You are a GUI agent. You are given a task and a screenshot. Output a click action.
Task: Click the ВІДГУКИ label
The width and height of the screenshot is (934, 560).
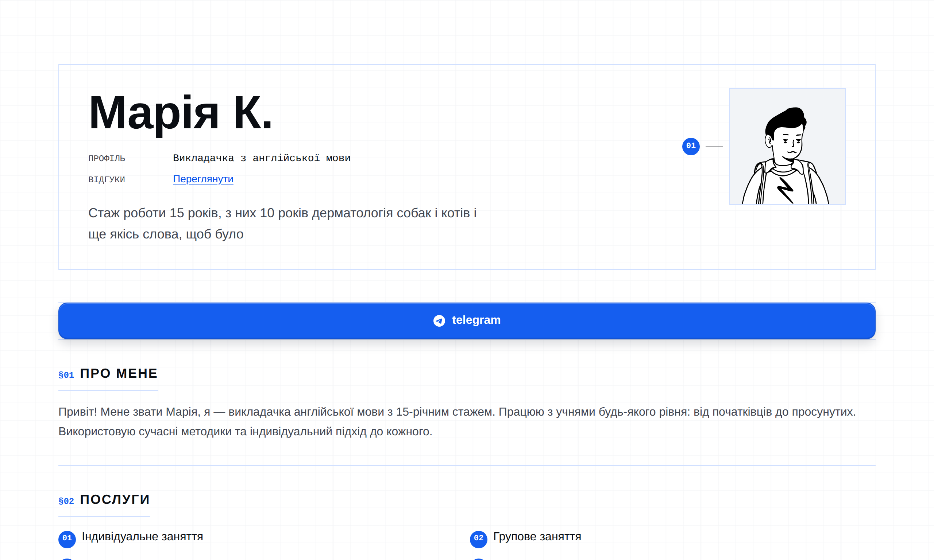click(107, 180)
